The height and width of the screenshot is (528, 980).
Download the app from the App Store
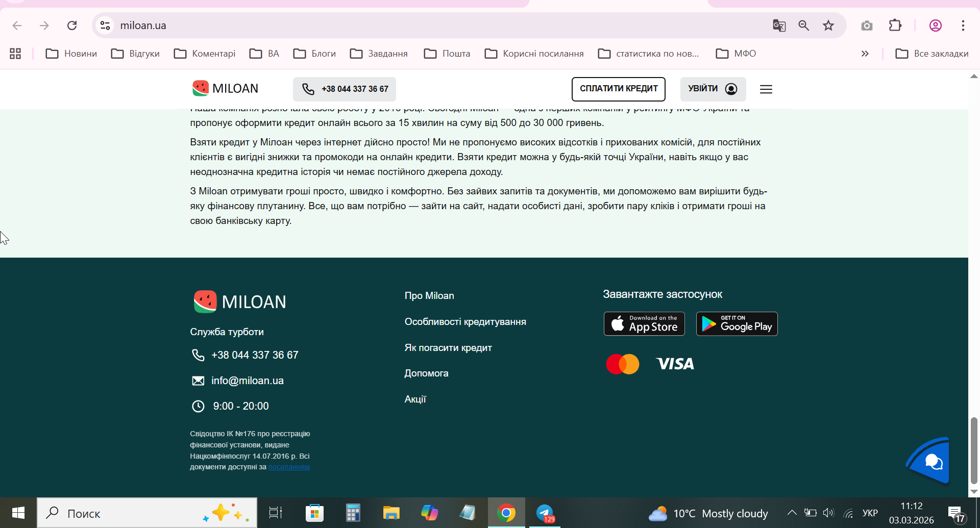(644, 324)
